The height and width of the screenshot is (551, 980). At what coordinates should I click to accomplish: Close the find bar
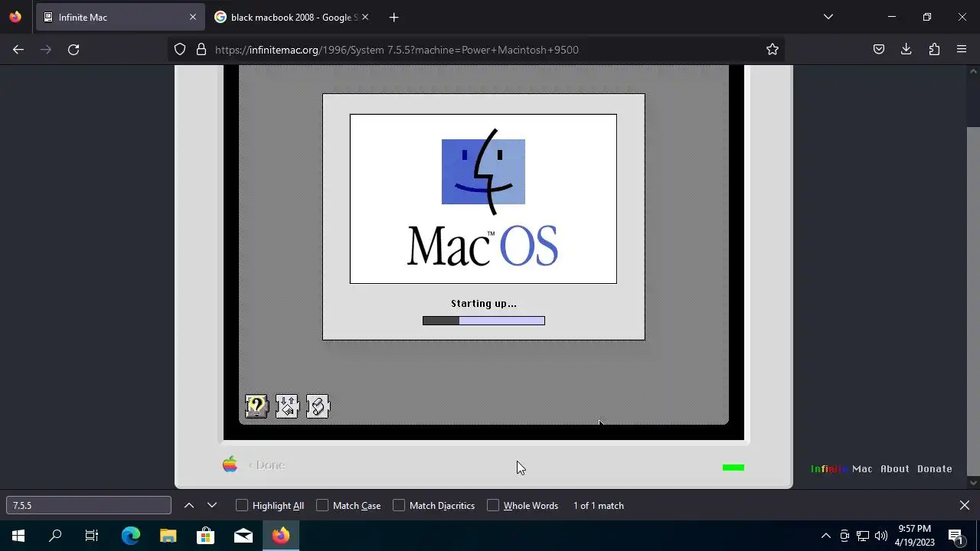[965, 505]
